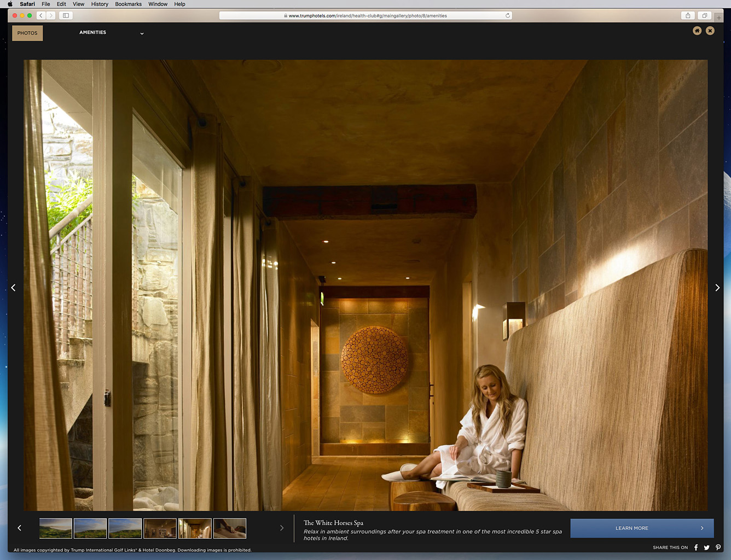Image resolution: width=731 pixels, height=560 pixels.
Task: Advance to the next photo with right arrow
Action: pos(717,287)
